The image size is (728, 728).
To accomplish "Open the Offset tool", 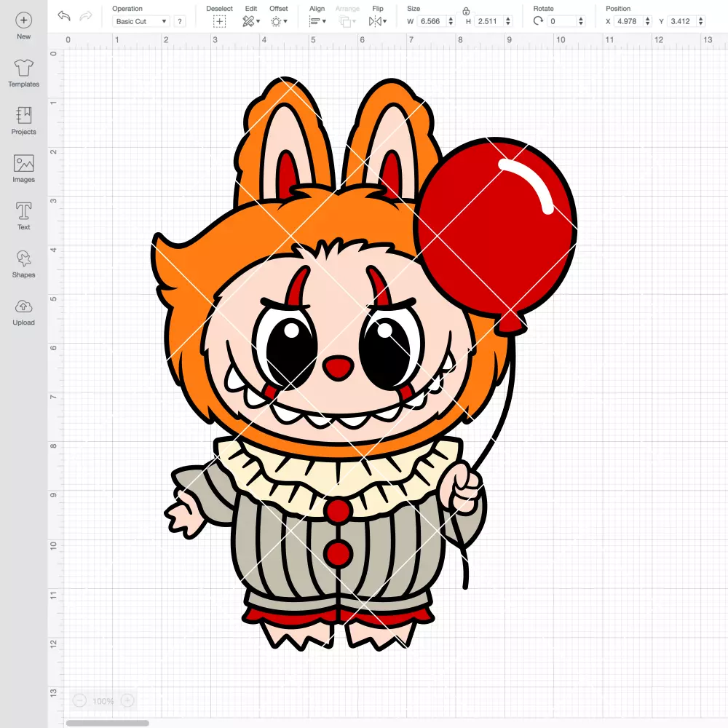I will pos(279,21).
